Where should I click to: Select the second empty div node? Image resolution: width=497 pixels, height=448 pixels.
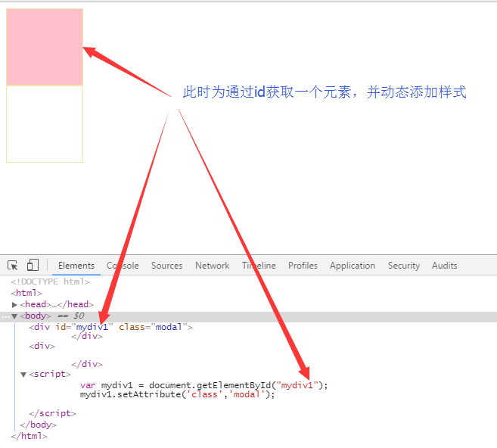42,346
